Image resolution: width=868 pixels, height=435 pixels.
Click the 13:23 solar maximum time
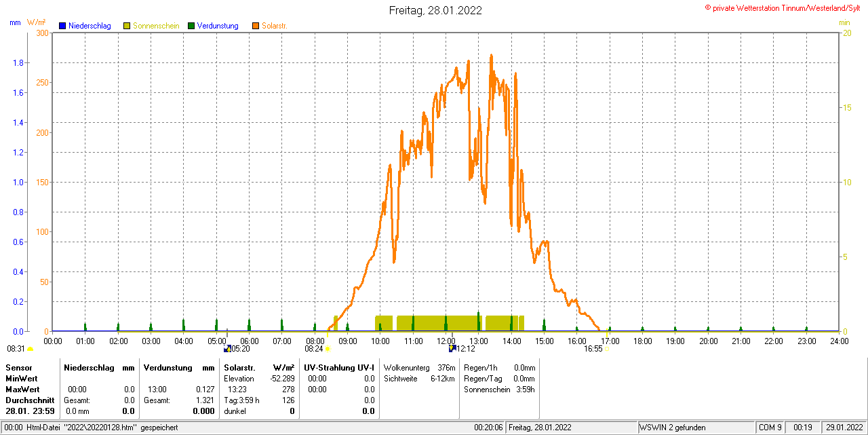(237, 390)
